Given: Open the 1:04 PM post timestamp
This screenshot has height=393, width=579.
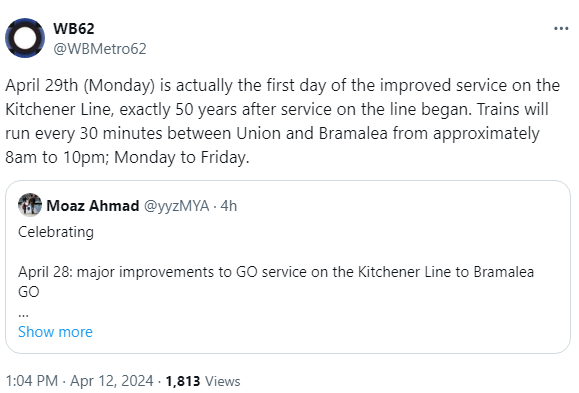Looking at the screenshot, I should tap(32, 381).
